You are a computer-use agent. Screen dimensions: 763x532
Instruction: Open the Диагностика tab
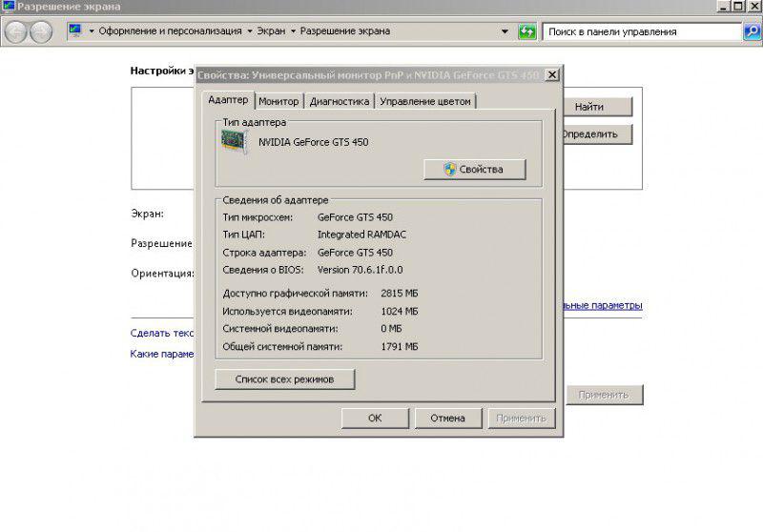coord(340,101)
